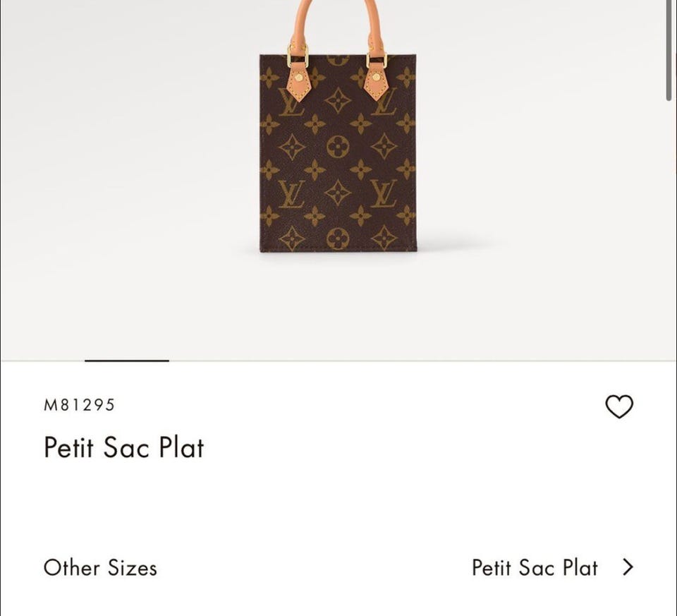Screen dimensions: 677x616
Task: Click the gold stud on left handle tab
Action: click(x=298, y=77)
